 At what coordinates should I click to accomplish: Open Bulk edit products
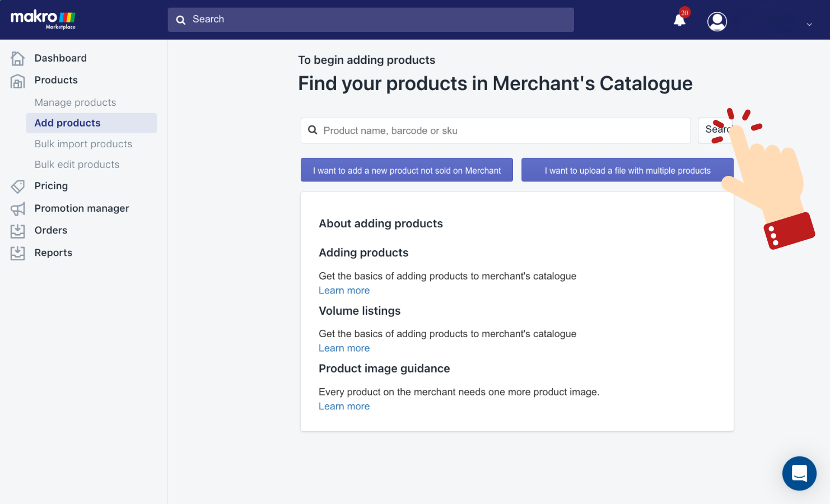click(x=77, y=165)
